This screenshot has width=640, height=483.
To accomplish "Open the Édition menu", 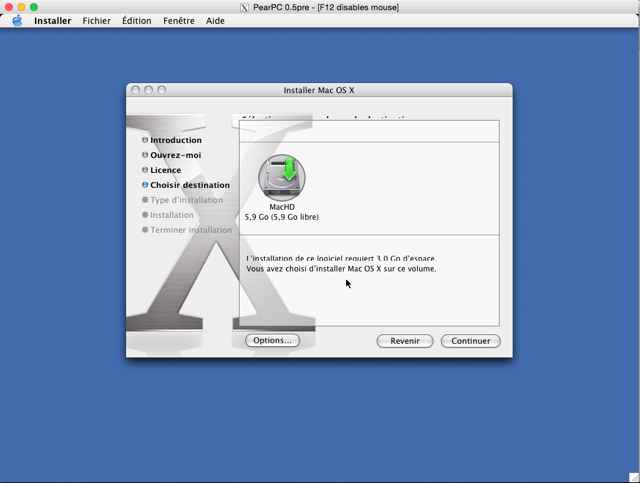I will (x=137, y=21).
